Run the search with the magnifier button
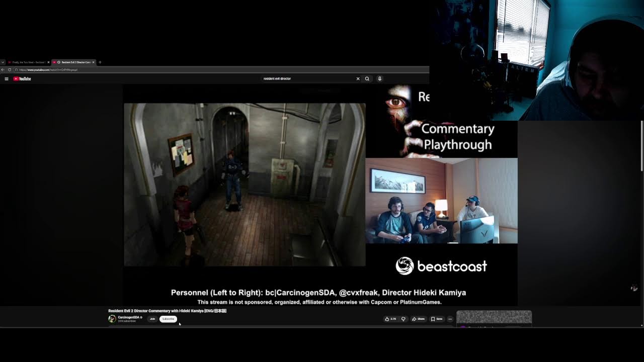644x362 pixels. (367, 78)
